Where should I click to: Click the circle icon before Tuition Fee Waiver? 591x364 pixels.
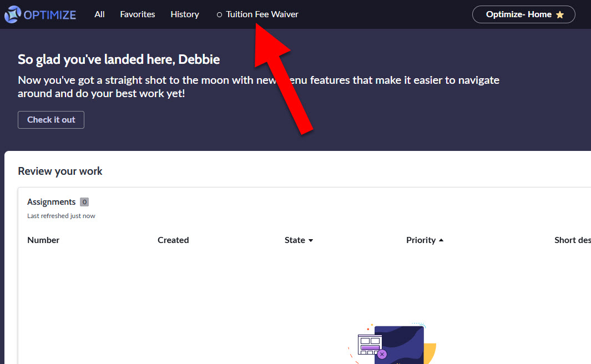pyautogui.click(x=219, y=15)
